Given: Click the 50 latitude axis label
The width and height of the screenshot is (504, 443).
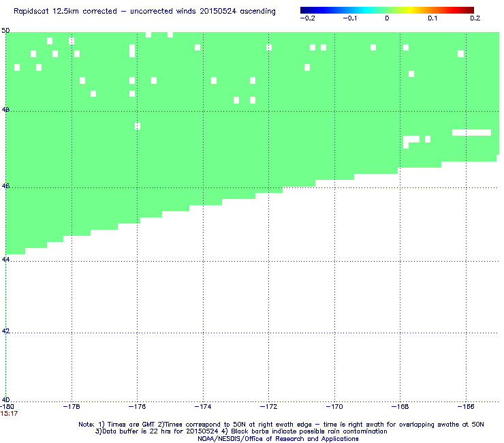Looking at the screenshot, I should click(x=5, y=31).
